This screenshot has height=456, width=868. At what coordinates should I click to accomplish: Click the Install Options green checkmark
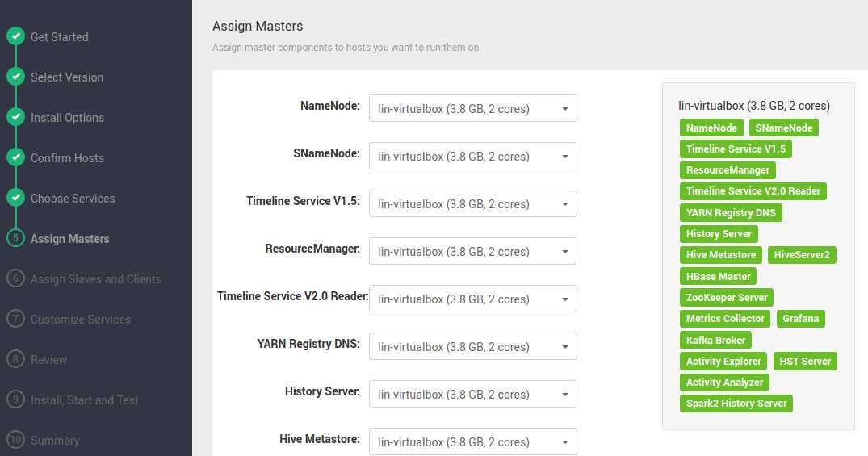(15, 117)
